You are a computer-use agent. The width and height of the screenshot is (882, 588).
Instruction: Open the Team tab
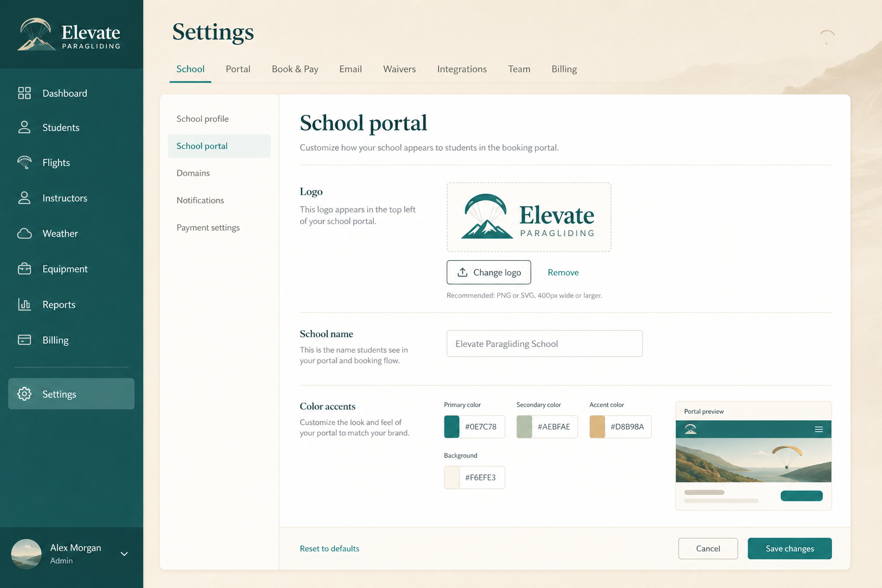tap(519, 69)
